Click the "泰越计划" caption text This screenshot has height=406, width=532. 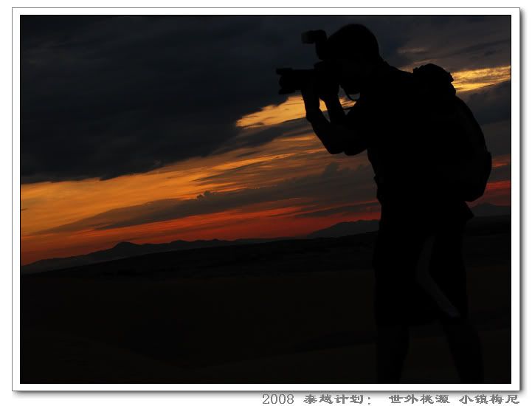[x=334, y=399]
